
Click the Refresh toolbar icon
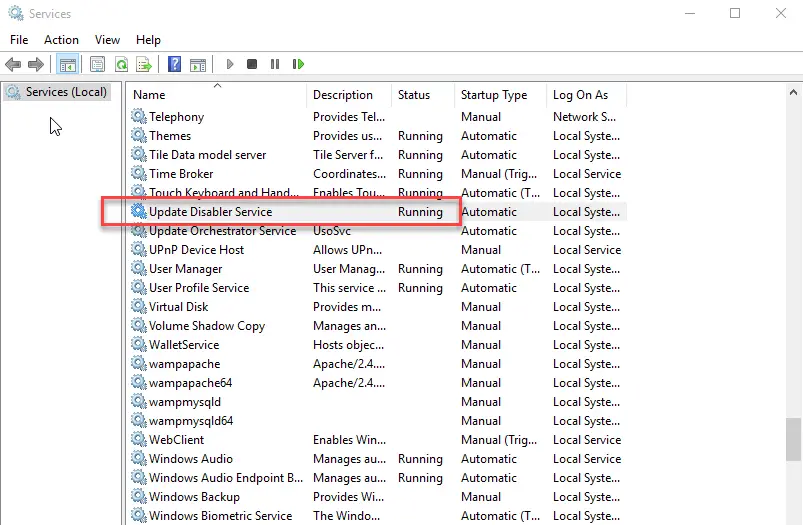(121, 65)
